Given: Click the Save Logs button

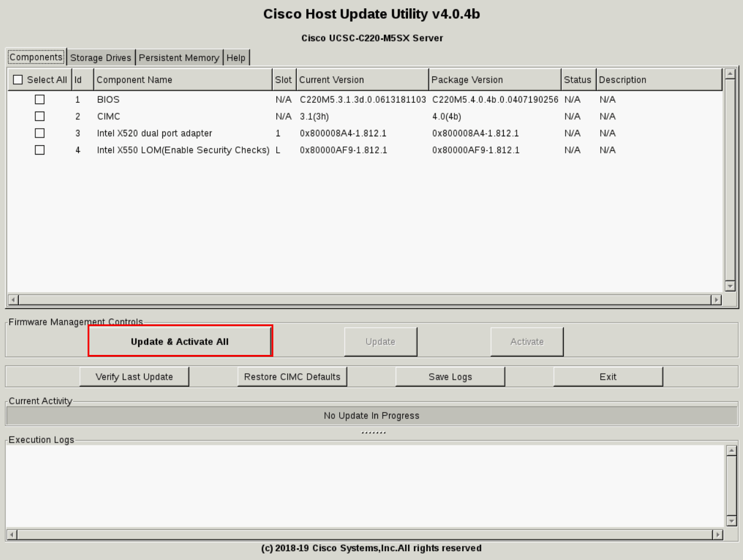Looking at the screenshot, I should 450,377.
